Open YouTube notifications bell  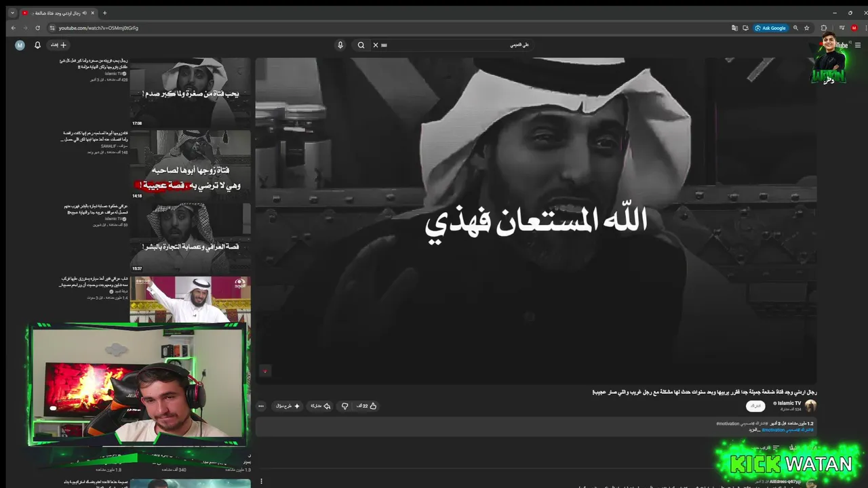[x=38, y=45]
